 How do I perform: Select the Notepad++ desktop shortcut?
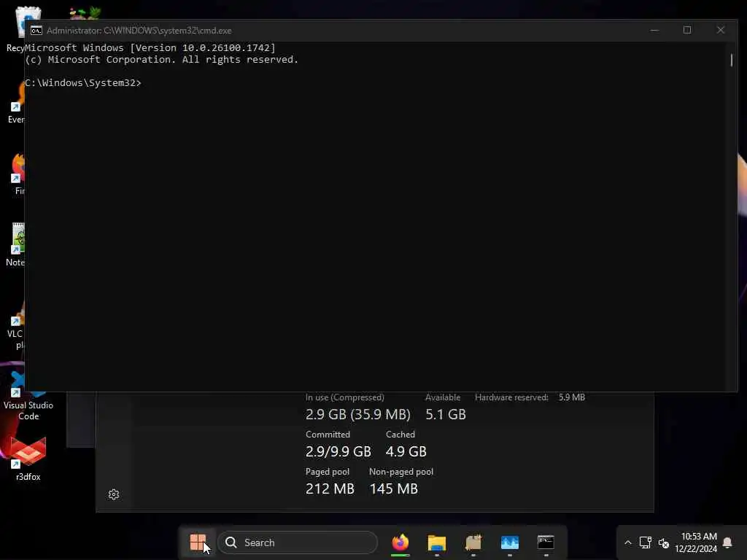coord(15,244)
